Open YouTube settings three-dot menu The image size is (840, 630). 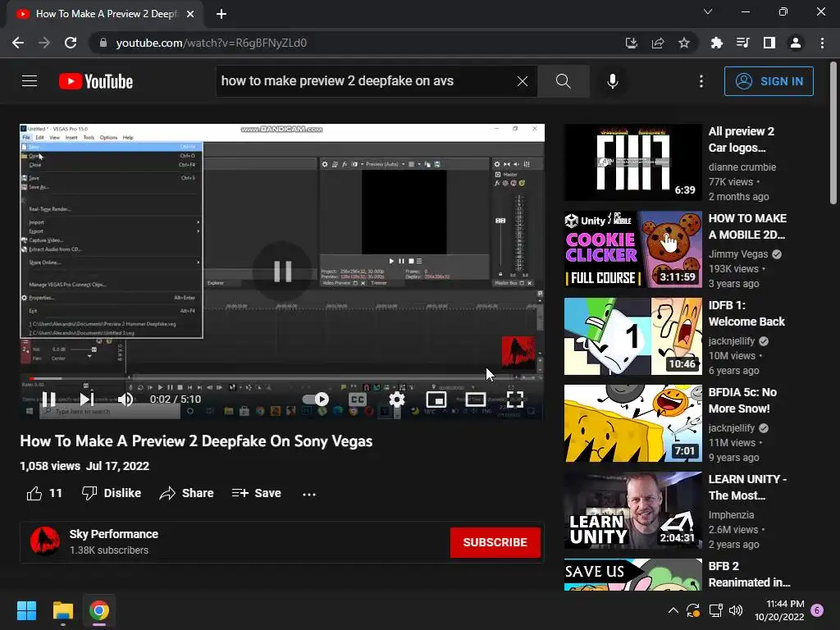[701, 81]
